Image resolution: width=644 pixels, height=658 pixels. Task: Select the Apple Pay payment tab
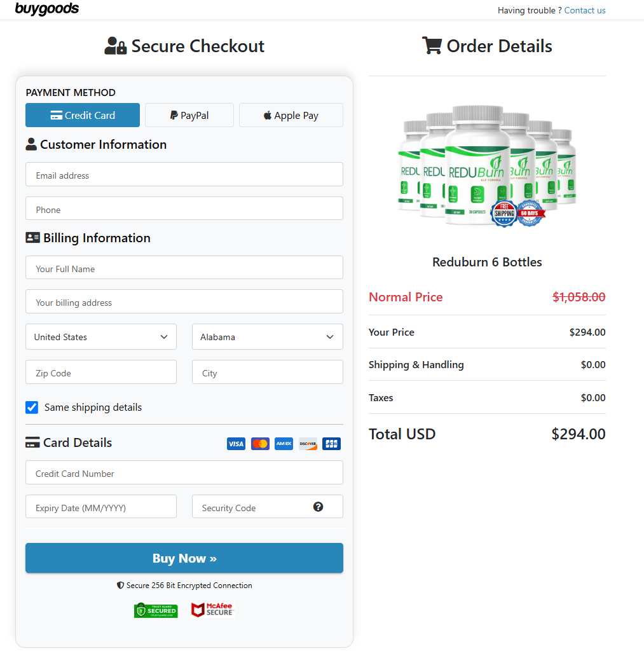point(291,115)
